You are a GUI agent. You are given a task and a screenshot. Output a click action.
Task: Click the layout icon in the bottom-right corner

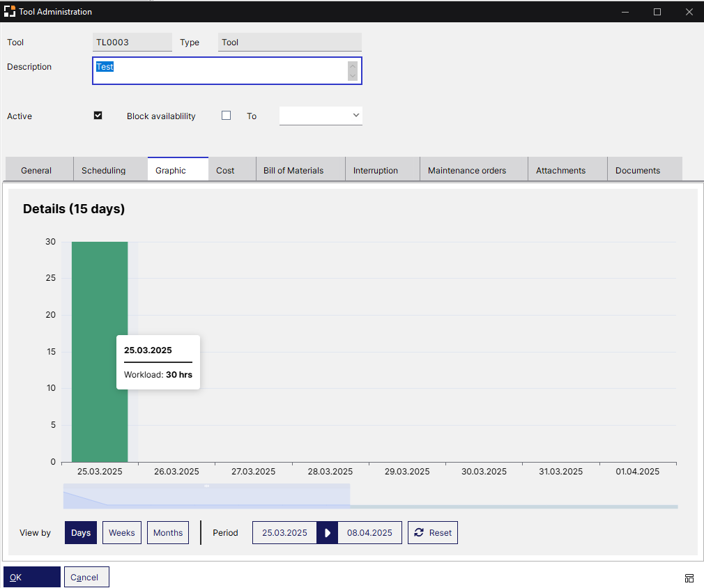coord(689,578)
